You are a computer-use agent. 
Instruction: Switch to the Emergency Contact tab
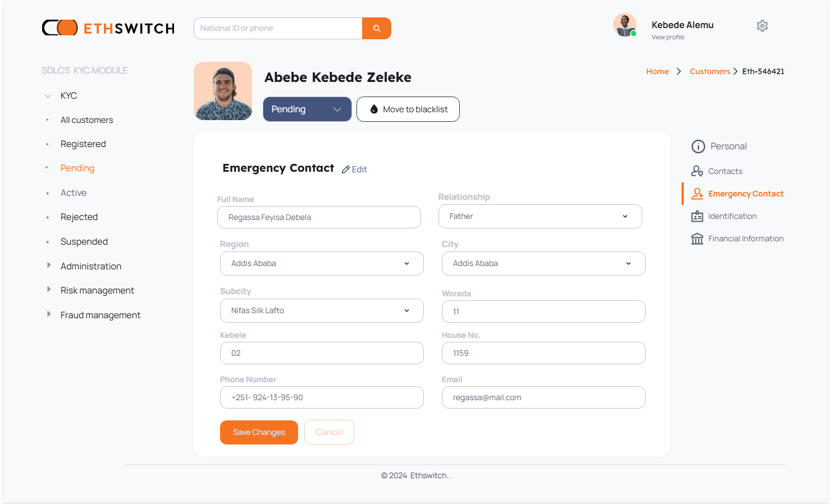tap(746, 194)
